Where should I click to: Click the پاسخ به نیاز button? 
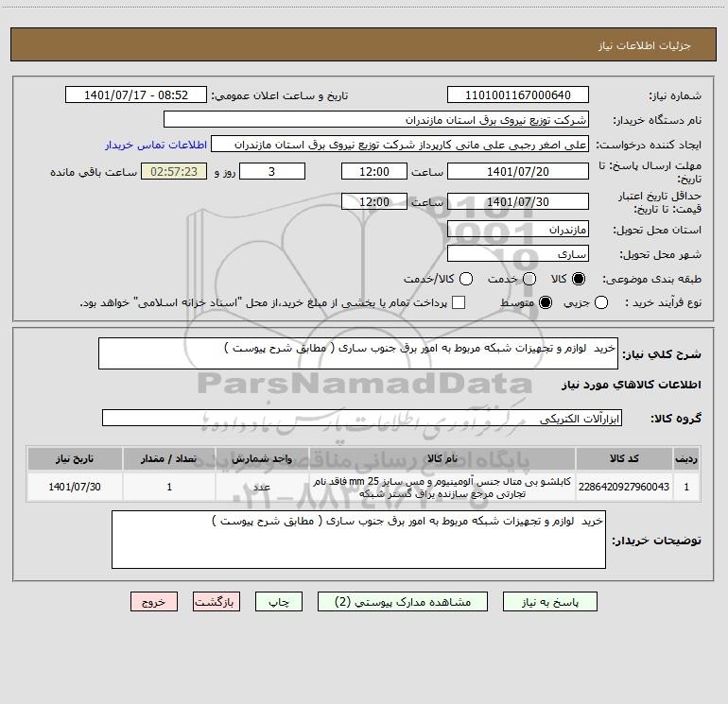(550, 602)
